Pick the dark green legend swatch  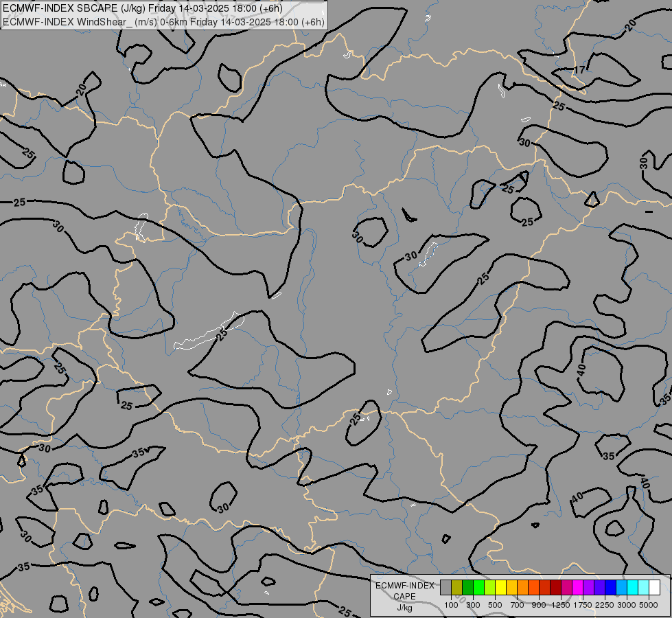pyautogui.click(x=467, y=588)
